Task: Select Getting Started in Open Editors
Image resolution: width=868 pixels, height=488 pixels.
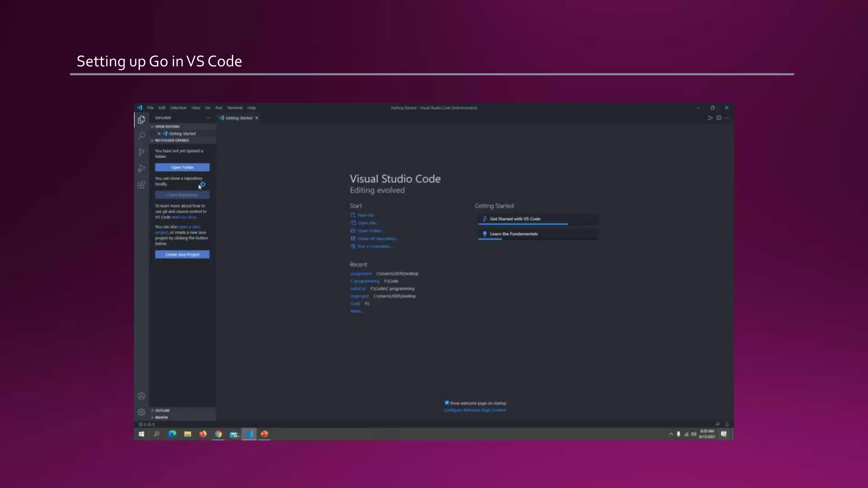Action: click(183, 134)
